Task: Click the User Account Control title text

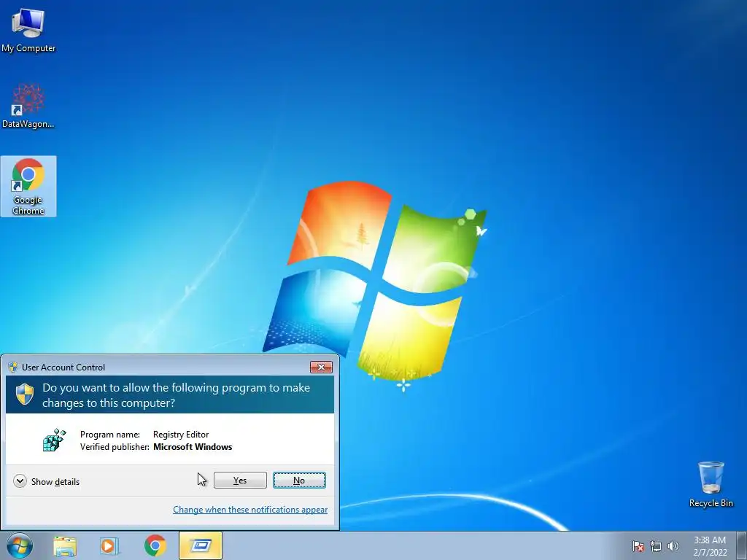Action: point(63,367)
